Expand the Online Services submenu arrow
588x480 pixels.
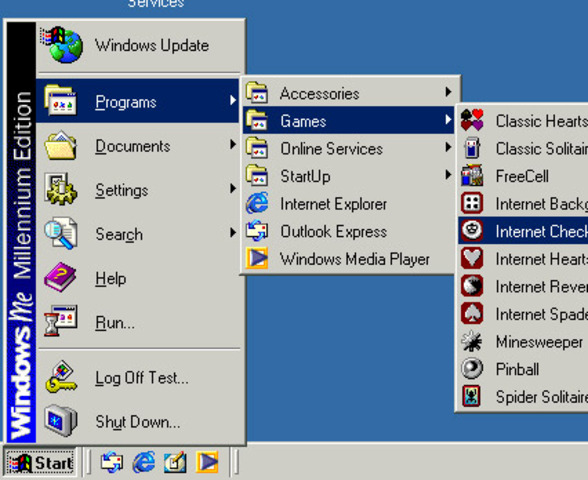448,147
